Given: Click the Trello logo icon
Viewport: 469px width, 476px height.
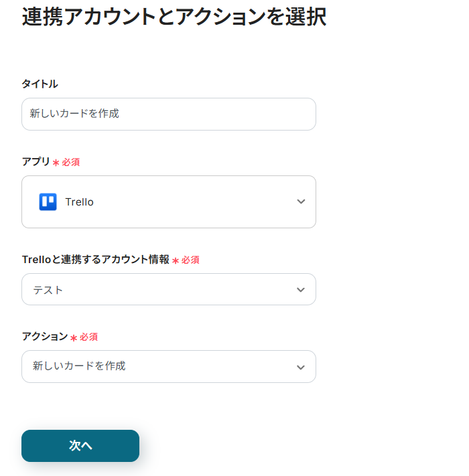Looking at the screenshot, I should click(48, 202).
